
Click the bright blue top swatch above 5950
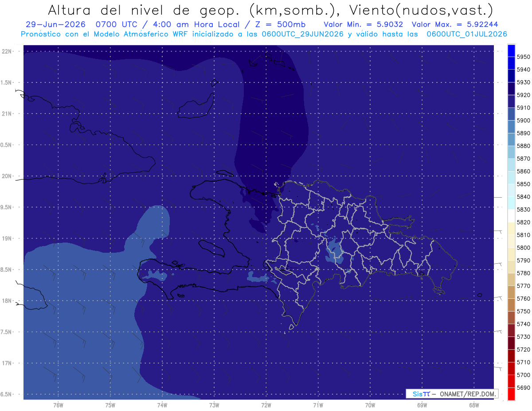pos(511,51)
